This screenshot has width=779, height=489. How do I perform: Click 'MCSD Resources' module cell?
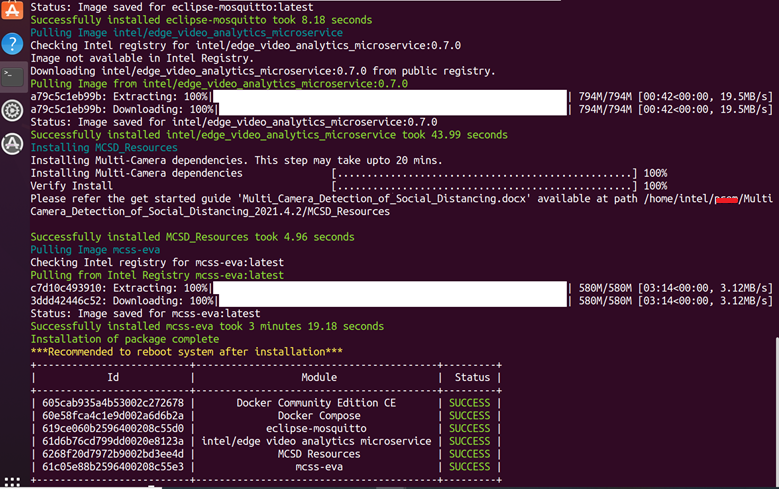[319, 454]
